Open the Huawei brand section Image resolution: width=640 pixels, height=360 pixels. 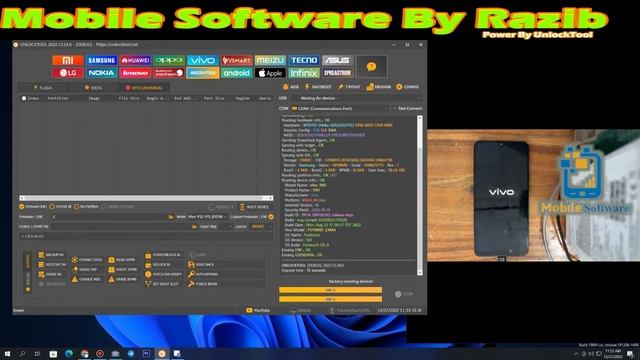[135, 60]
